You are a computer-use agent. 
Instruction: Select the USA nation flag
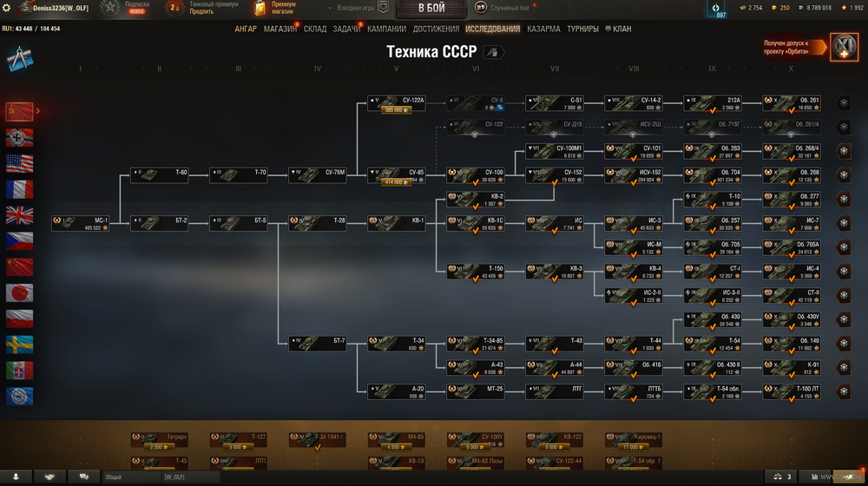pos(19,163)
